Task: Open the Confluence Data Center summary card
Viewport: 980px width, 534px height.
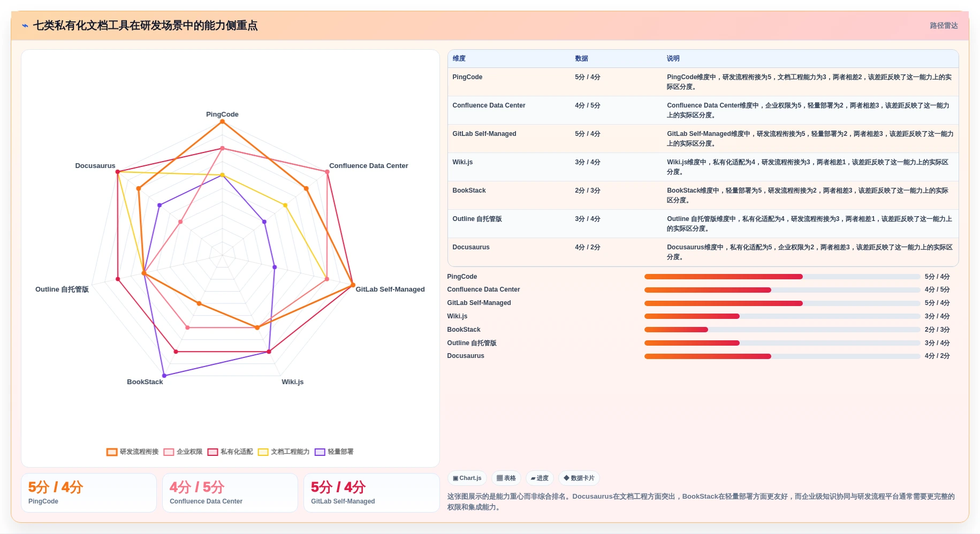Action: (230, 493)
